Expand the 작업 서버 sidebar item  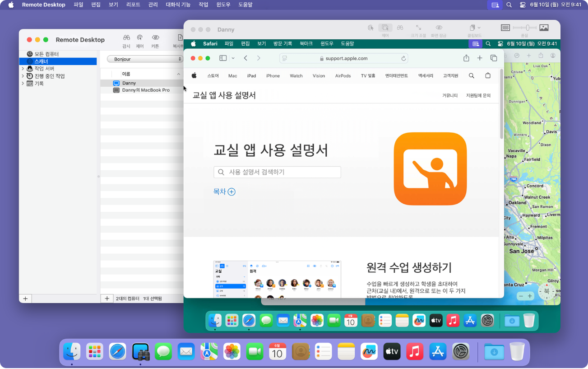pos(22,69)
